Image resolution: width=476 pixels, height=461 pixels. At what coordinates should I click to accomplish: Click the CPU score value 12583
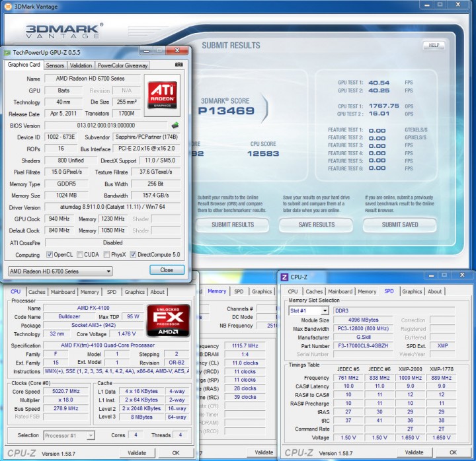coord(263,154)
